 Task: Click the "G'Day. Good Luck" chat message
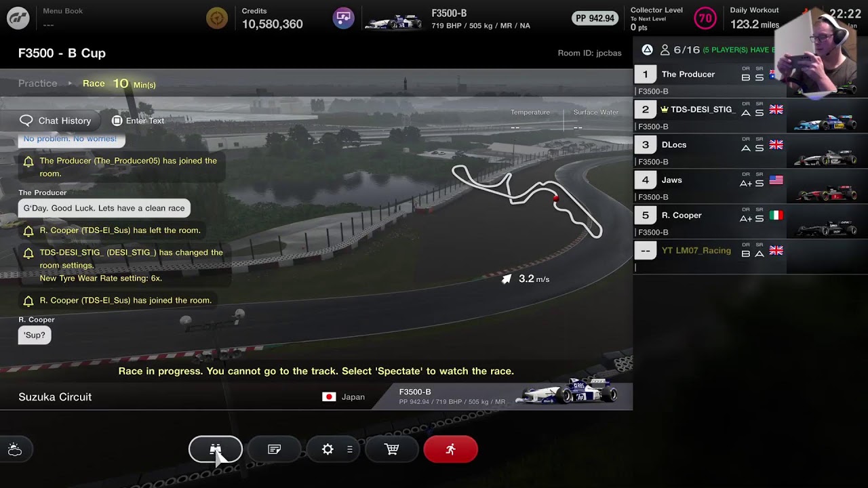104,208
